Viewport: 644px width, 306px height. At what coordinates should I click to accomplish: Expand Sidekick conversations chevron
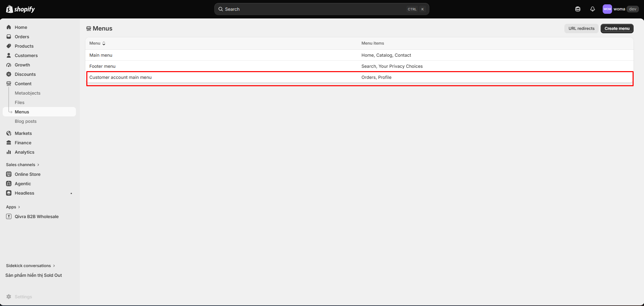(54, 266)
